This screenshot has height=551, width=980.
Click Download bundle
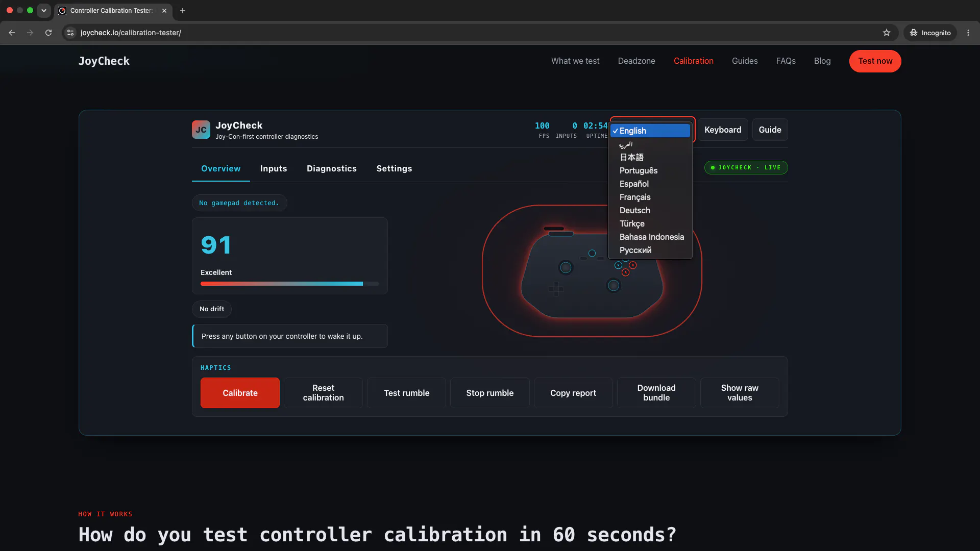656,393
